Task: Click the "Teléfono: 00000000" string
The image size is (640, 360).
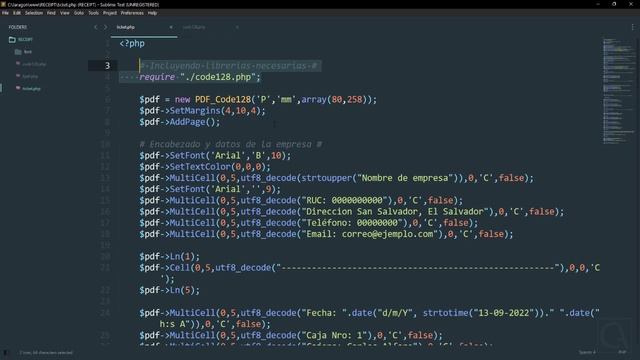Action: [x=352, y=223]
